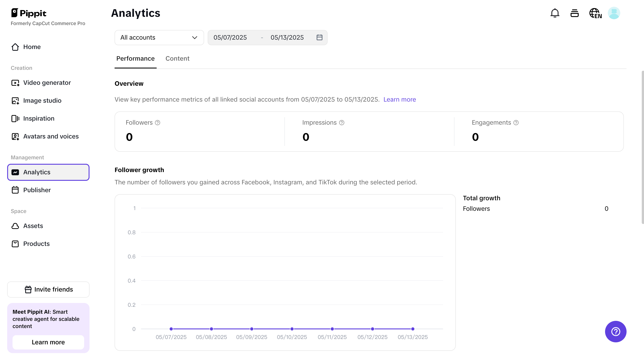Open your profile avatar menu

tap(614, 13)
